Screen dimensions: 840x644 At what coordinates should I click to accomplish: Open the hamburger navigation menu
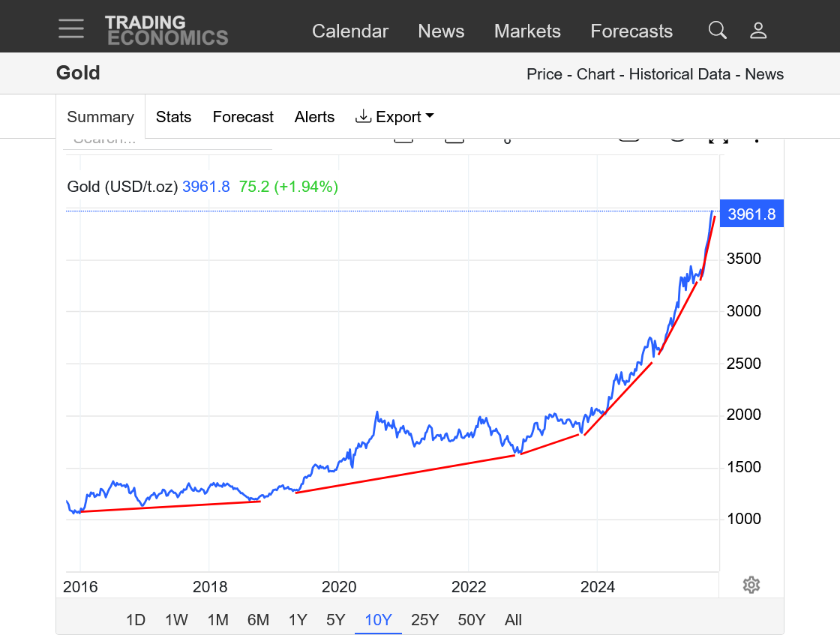71,28
